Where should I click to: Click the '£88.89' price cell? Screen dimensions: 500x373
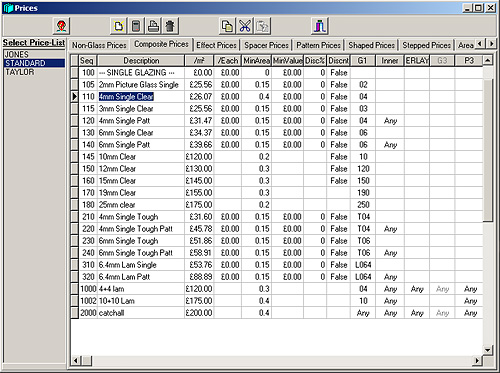click(x=199, y=277)
